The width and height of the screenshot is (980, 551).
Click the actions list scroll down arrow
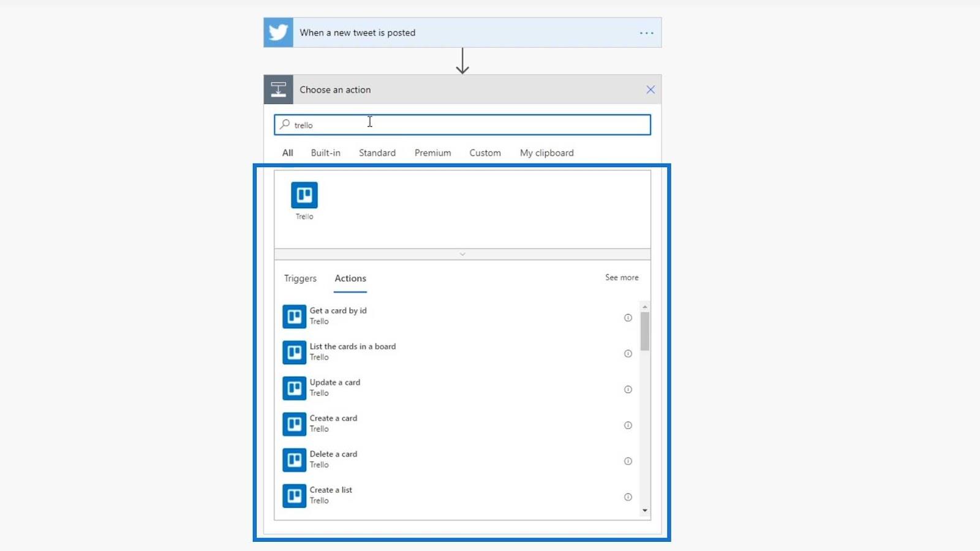(x=645, y=511)
